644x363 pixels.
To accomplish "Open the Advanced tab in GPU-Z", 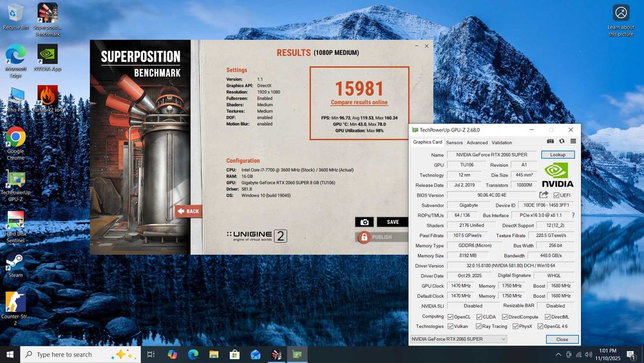I will pos(477,142).
